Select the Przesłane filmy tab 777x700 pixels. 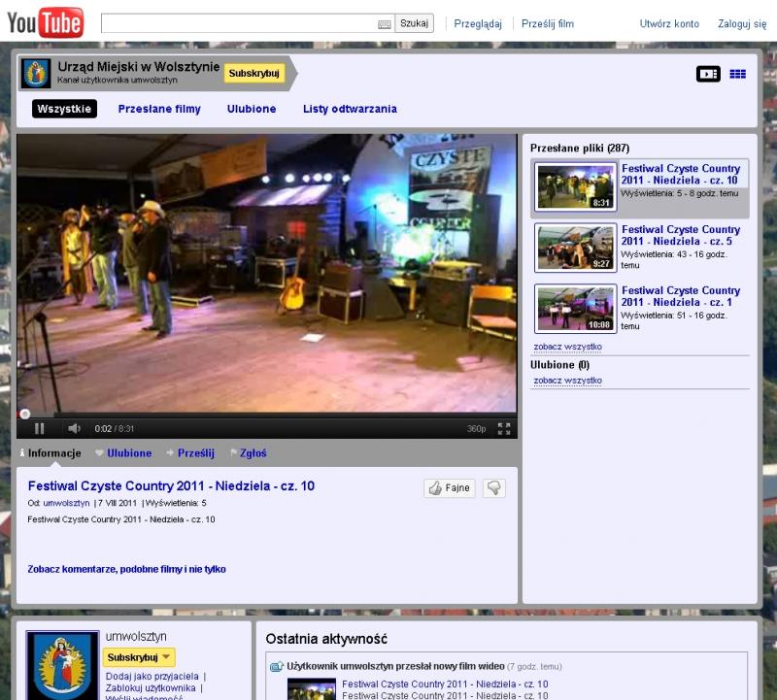click(159, 109)
